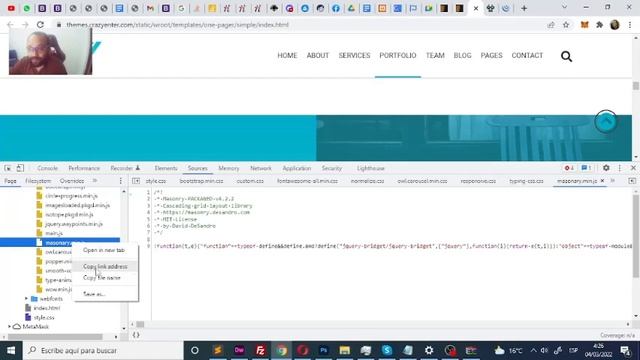
Task: Select the Filesystem navigator tab
Action: [x=38, y=181]
